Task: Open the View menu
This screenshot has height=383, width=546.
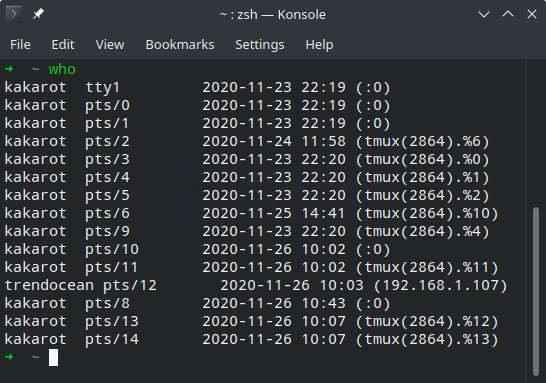Action: point(110,45)
